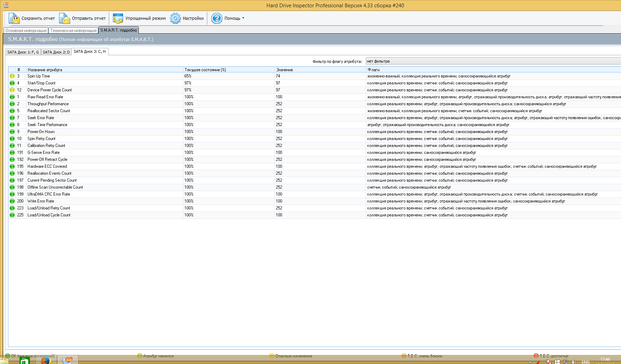Click Настройки button label
621x364 pixels.
[193, 18]
